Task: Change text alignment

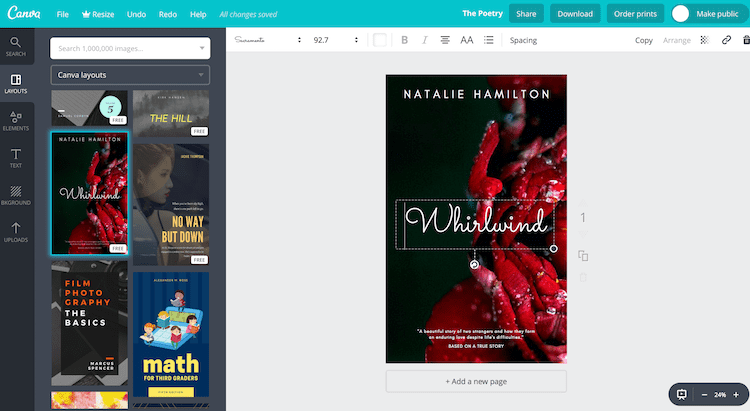Action: click(445, 40)
